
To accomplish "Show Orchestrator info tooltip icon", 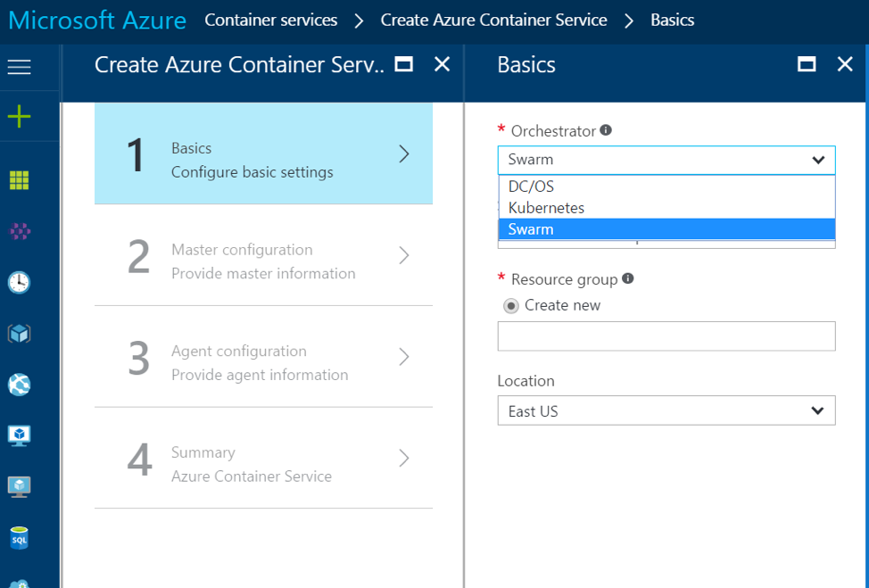I will pos(606,130).
